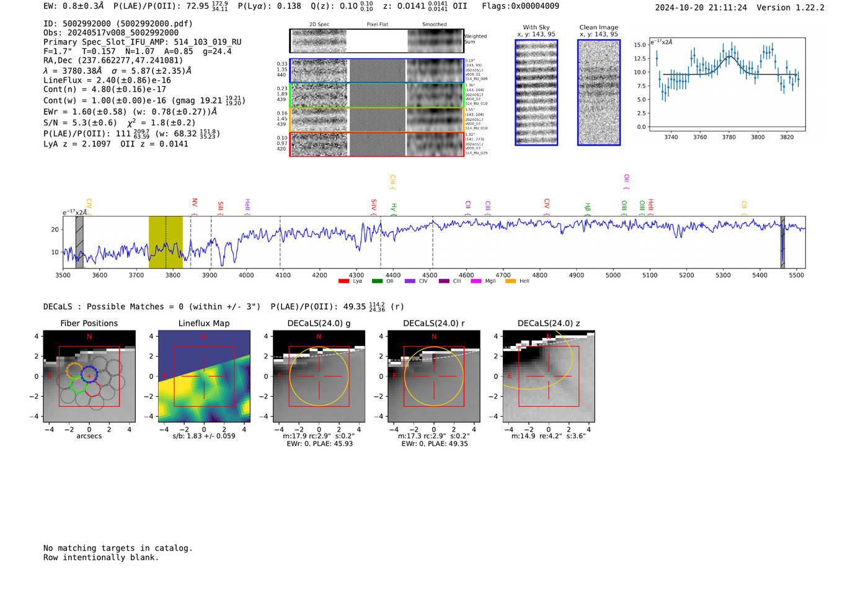Screen dimensions: 868x591
Task: Select the Weighted Sum Smoothed cutout
Action: coord(435,40)
